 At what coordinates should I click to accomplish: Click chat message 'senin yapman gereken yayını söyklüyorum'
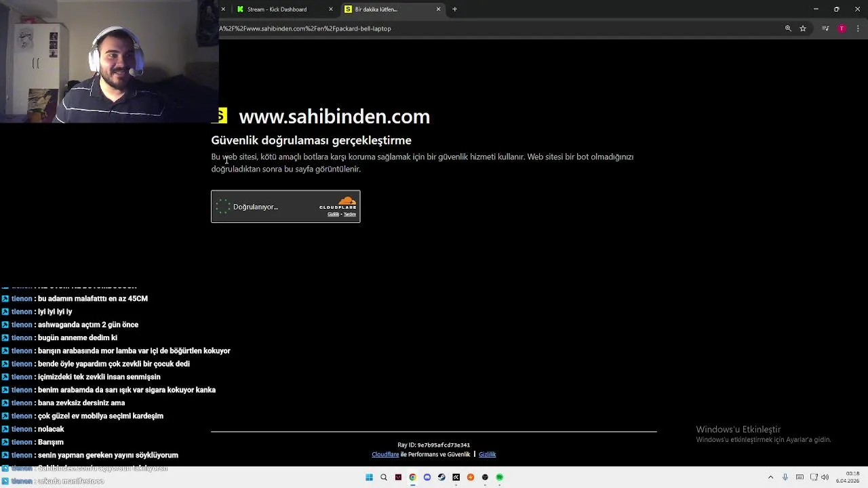[108, 455]
